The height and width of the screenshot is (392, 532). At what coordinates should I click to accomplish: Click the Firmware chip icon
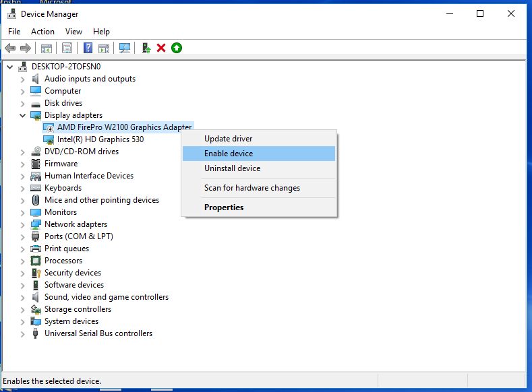pyautogui.click(x=36, y=164)
